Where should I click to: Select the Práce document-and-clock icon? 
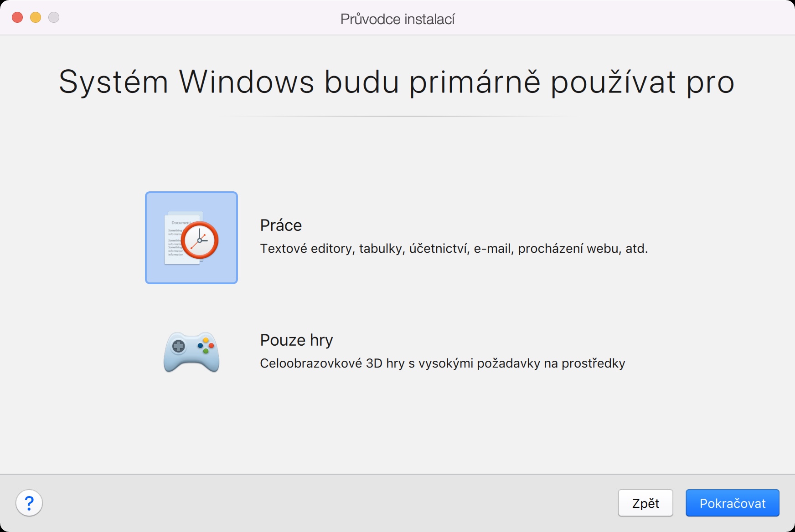click(191, 238)
